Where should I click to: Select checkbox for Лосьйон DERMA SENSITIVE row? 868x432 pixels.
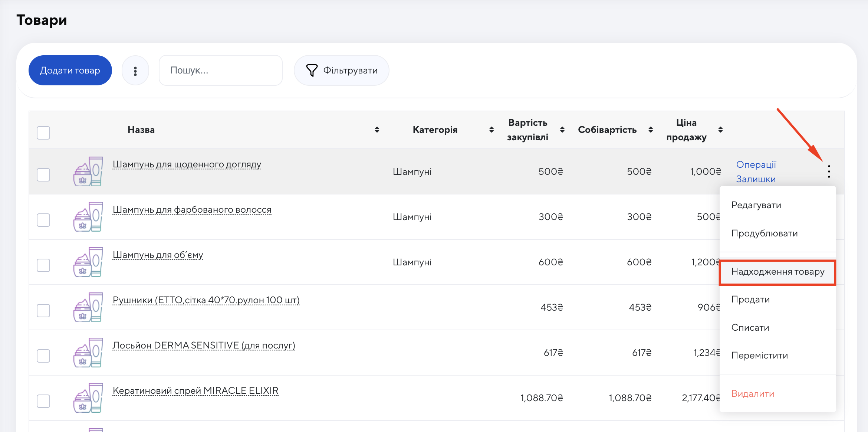coord(43,356)
